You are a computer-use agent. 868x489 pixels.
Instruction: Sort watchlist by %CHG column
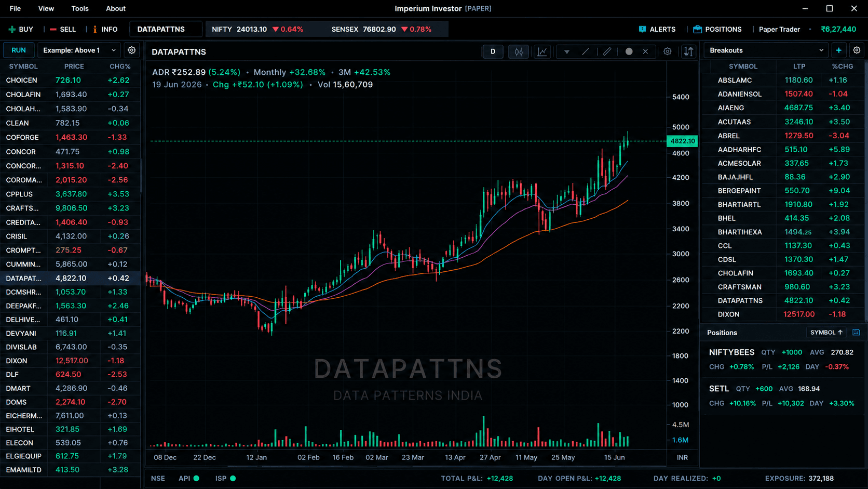(842, 67)
